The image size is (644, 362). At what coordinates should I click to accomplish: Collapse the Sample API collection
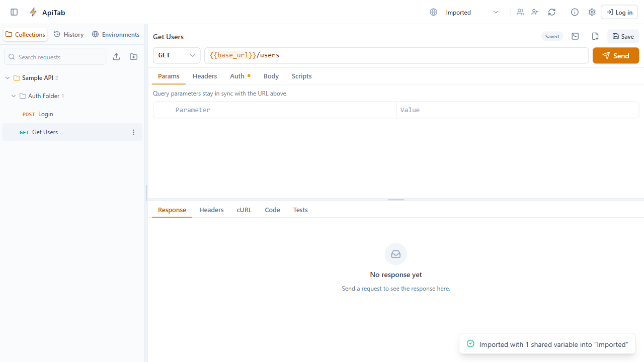point(8,78)
